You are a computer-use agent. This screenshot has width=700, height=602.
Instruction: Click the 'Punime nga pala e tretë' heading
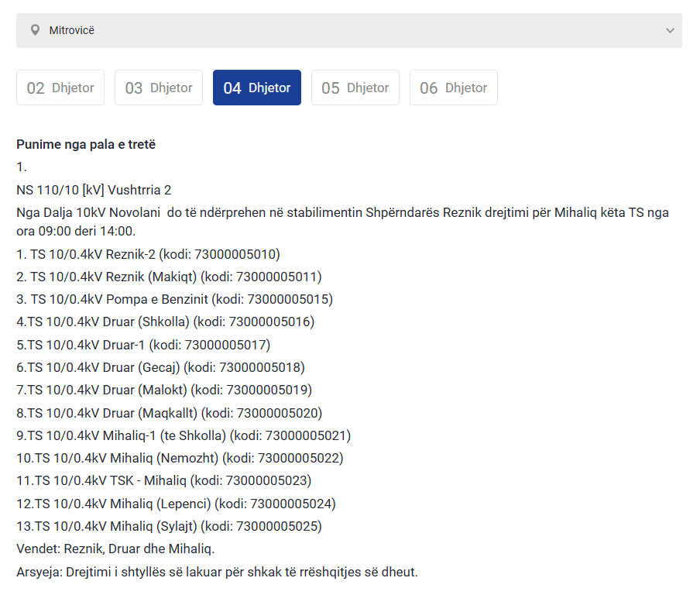86,144
